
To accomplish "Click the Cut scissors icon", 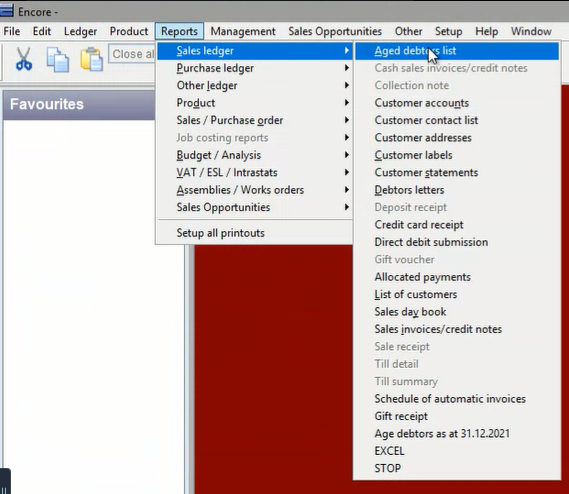I will click(24, 59).
